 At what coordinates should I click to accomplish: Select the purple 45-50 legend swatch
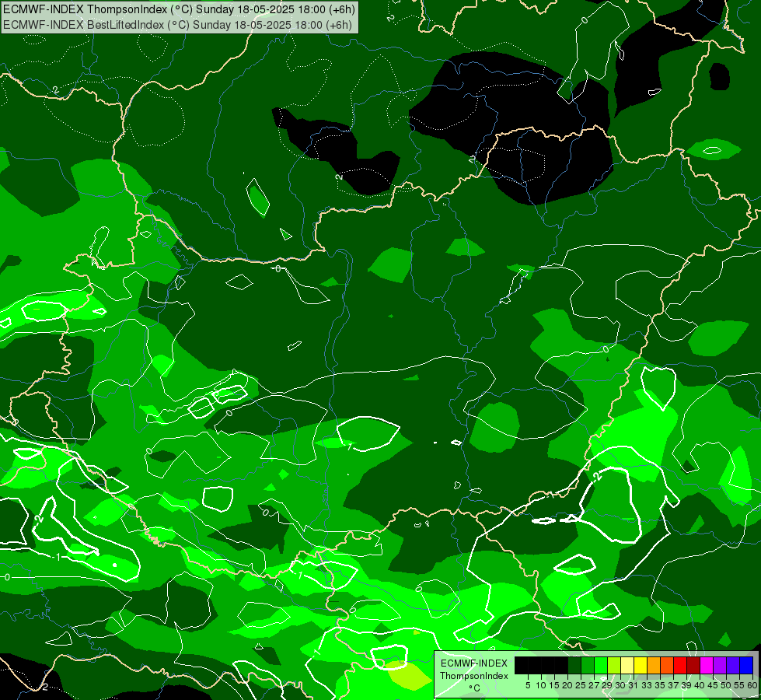(720, 665)
